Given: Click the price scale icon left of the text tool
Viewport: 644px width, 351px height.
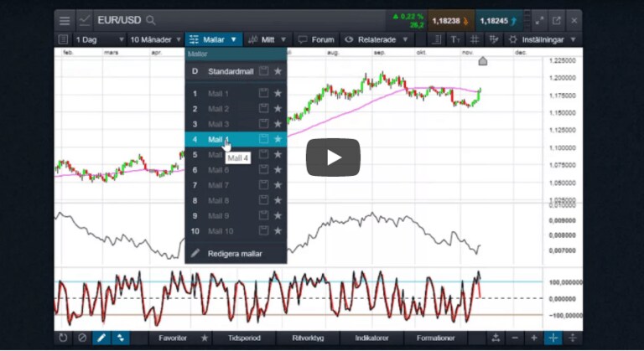Looking at the screenshot, I should [437, 39].
